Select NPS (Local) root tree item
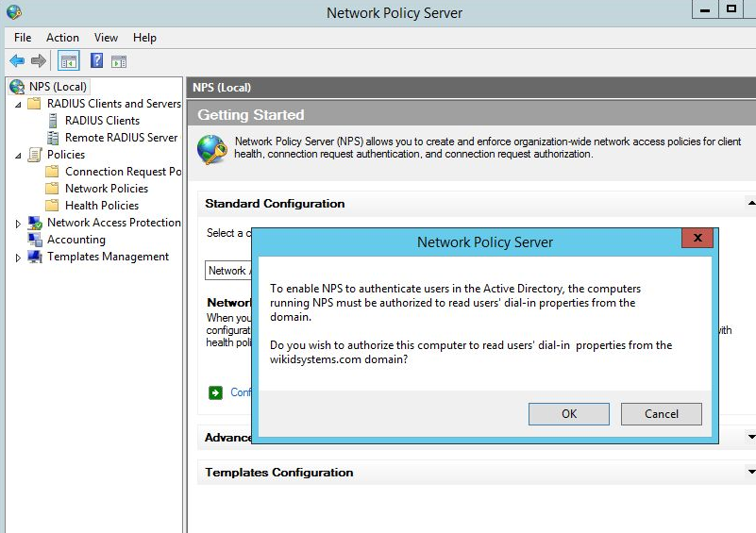The image size is (756, 533). 58,87
